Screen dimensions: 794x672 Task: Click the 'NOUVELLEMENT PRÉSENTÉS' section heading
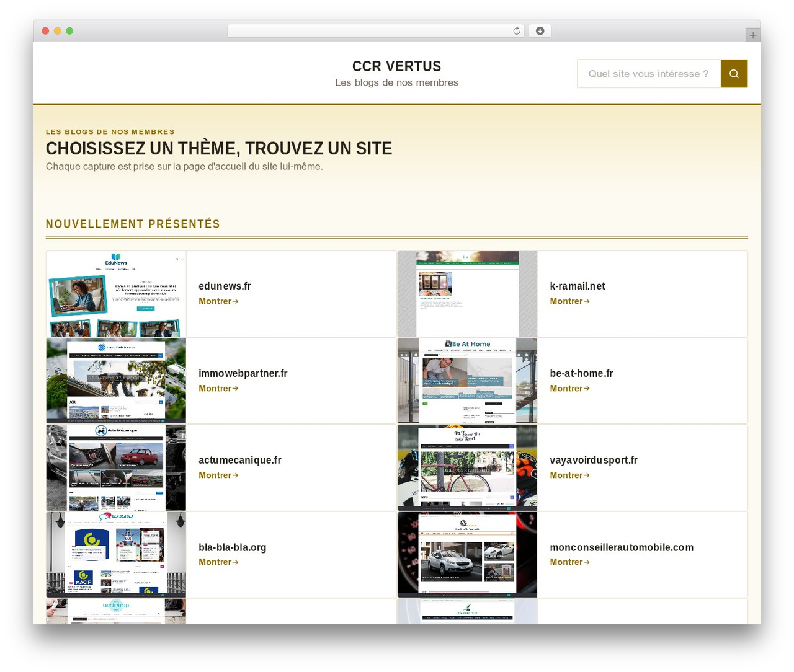pos(133,224)
